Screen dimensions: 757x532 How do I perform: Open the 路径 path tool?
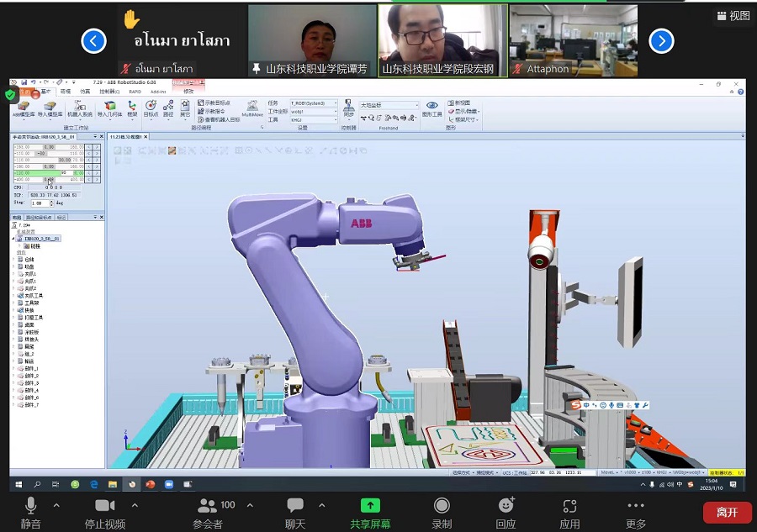tap(168, 109)
